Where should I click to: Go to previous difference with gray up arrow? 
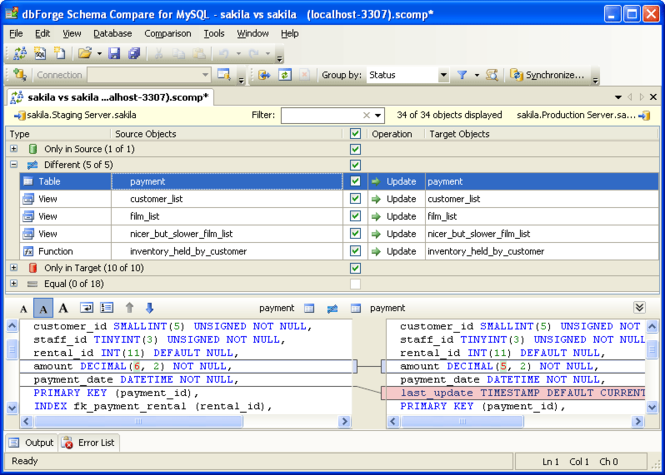click(129, 308)
